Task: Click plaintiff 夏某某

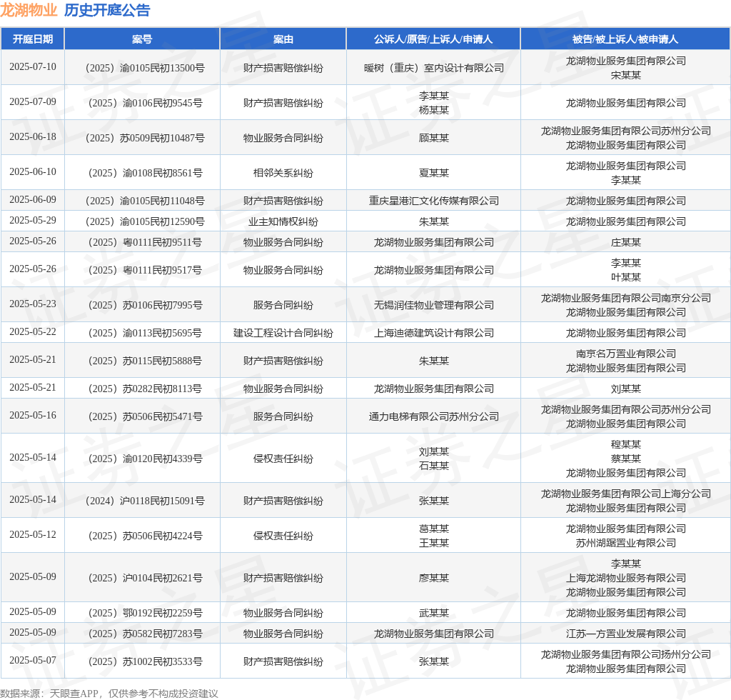Action: [433, 173]
